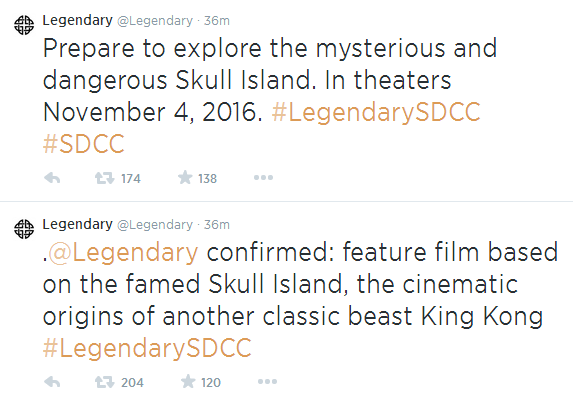Open more options on first tweet

pyautogui.click(x=263, y=178)
